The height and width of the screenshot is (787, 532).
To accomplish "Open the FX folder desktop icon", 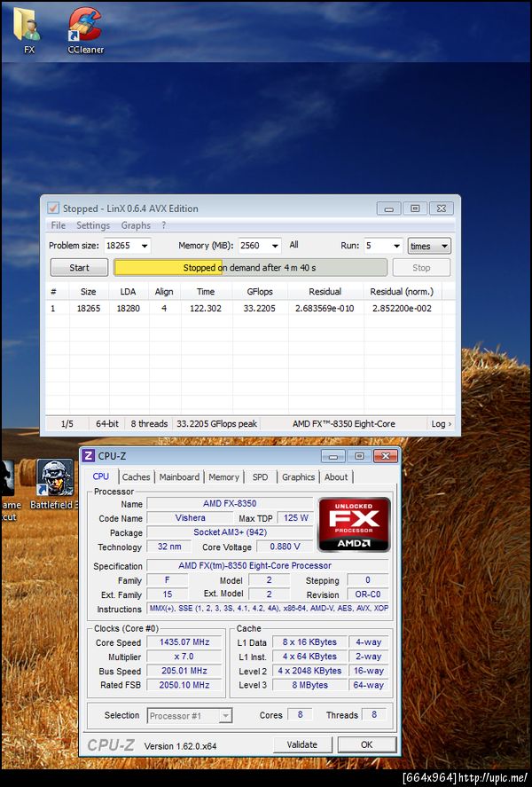I will 27,29.
